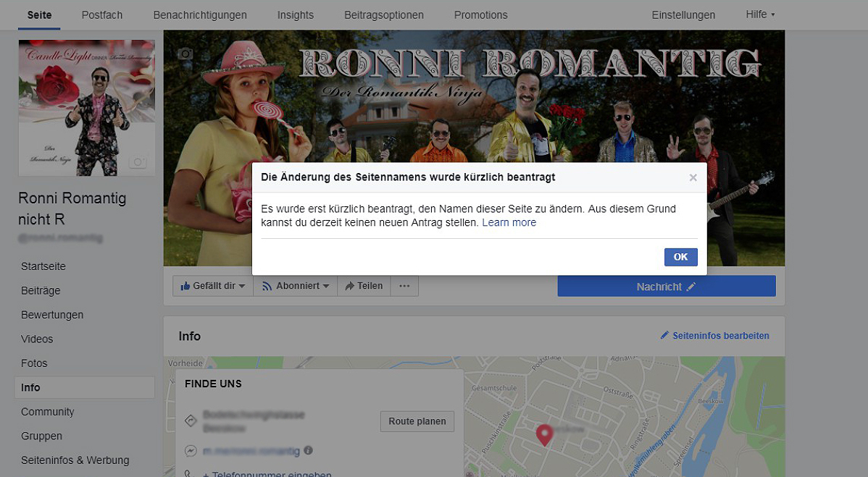Click the blurred messenger link
This screenshot has width=868, height=477.
pos(251,451)
